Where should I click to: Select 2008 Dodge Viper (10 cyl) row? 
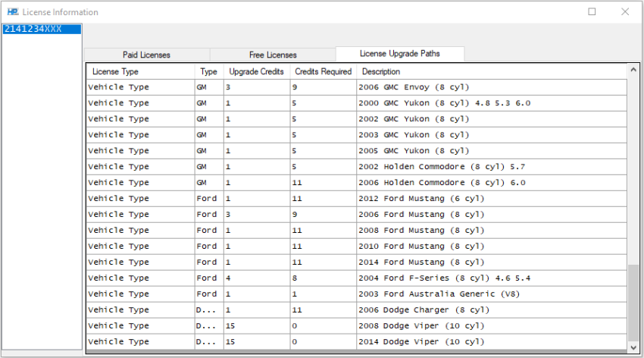click(357, 326)
